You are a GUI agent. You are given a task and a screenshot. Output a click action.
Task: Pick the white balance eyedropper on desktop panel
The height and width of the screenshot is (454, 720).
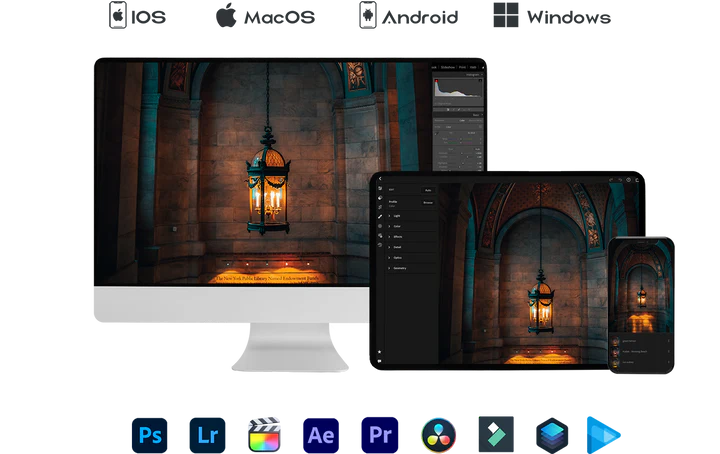pos(437,133)
